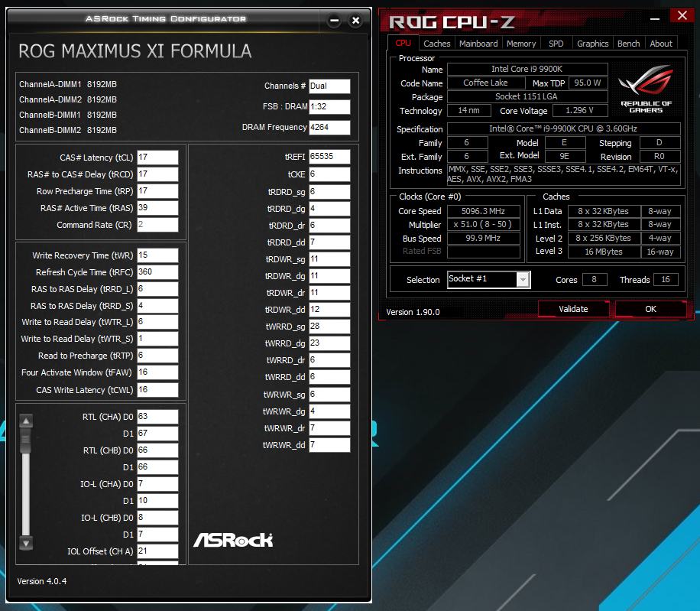The width and height of the screenshot is (700, 611).
Task: Click the tCKE value field
Action: [329, 174]
